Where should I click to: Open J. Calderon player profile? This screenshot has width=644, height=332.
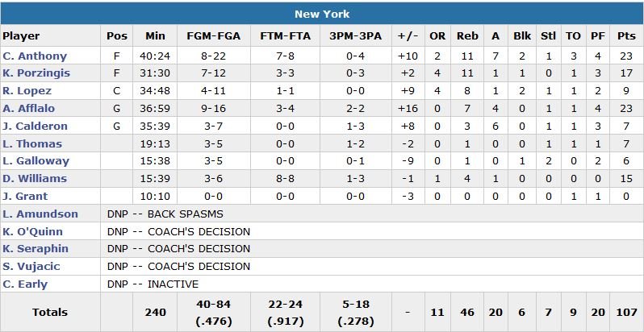click(35, 127)
